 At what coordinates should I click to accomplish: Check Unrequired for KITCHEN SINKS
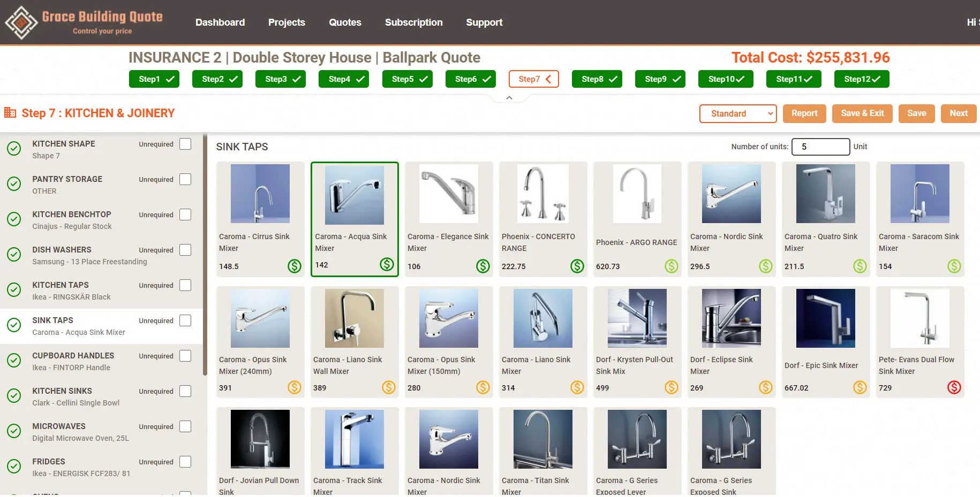185,391
